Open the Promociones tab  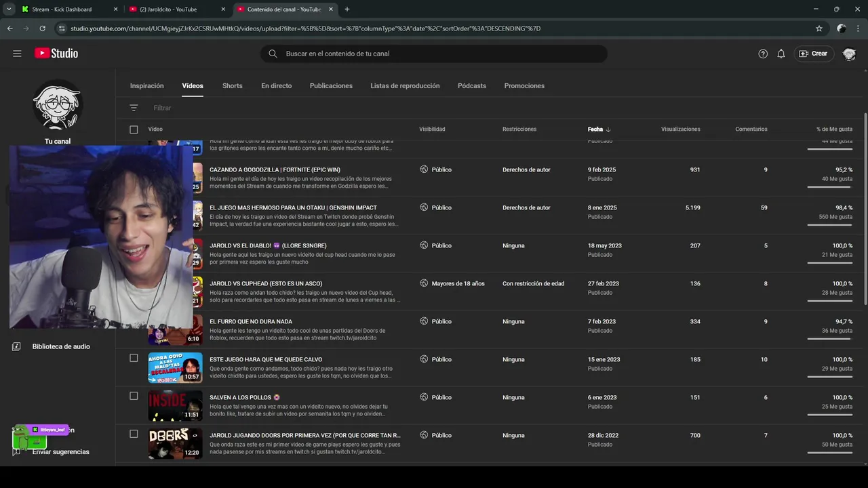524,86
